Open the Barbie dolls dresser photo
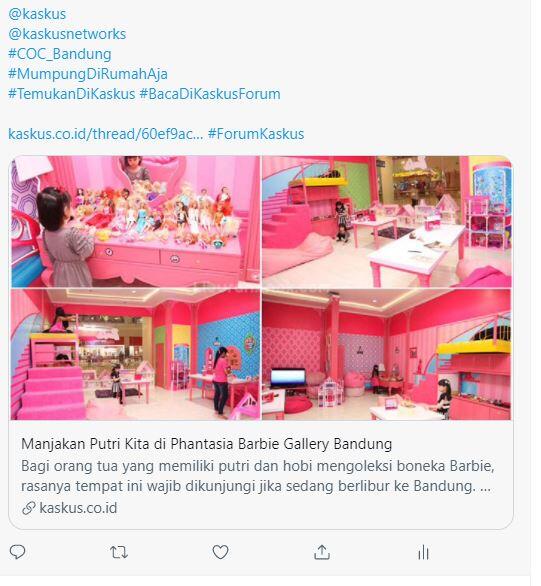 point(135,222)
